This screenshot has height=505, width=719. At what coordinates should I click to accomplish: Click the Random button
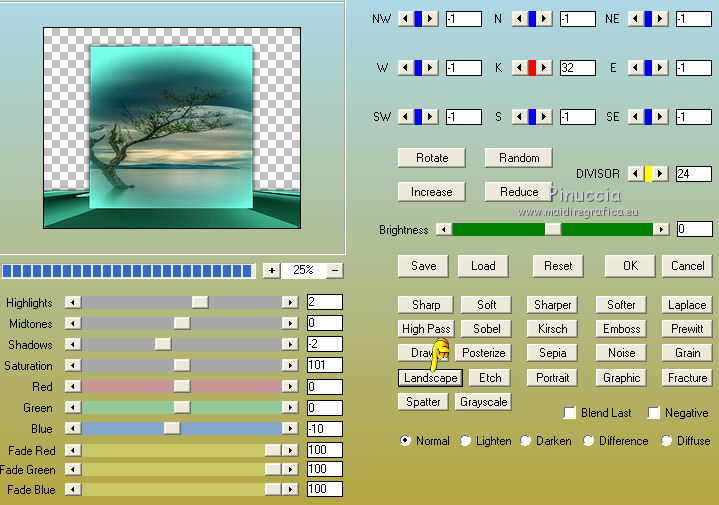(519, 158)
